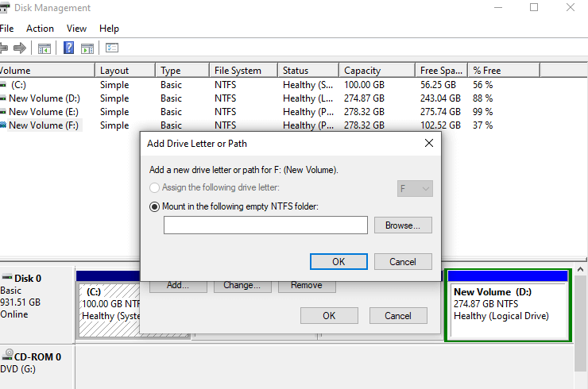
Task: Sort by the Volume column header
Action: tap(47, 71)
